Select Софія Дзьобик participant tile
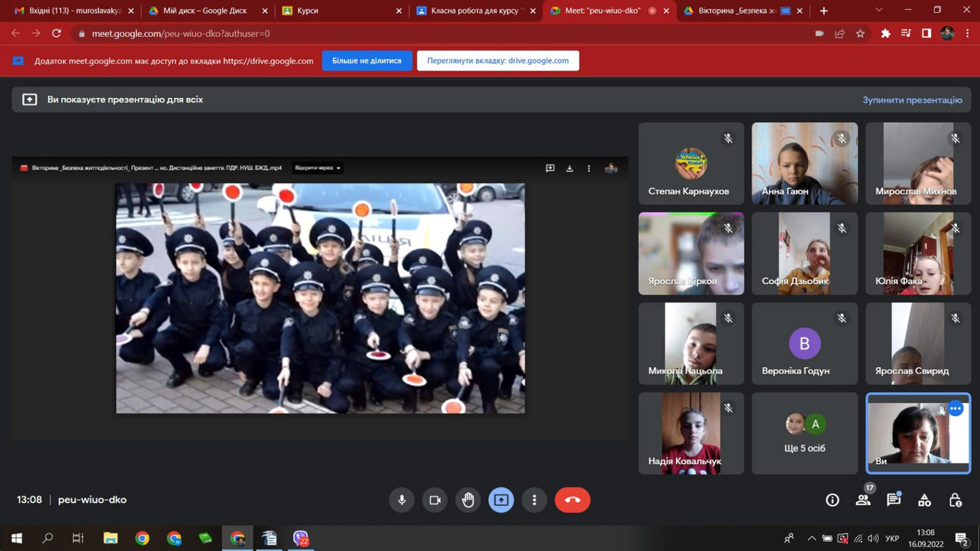This screenshot has width=980, height=551. [x=805, y=253]
